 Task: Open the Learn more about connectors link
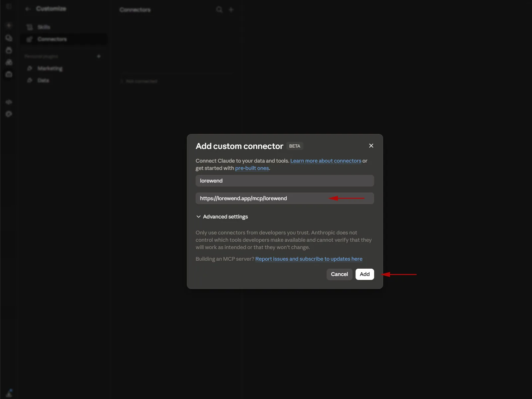326,161
